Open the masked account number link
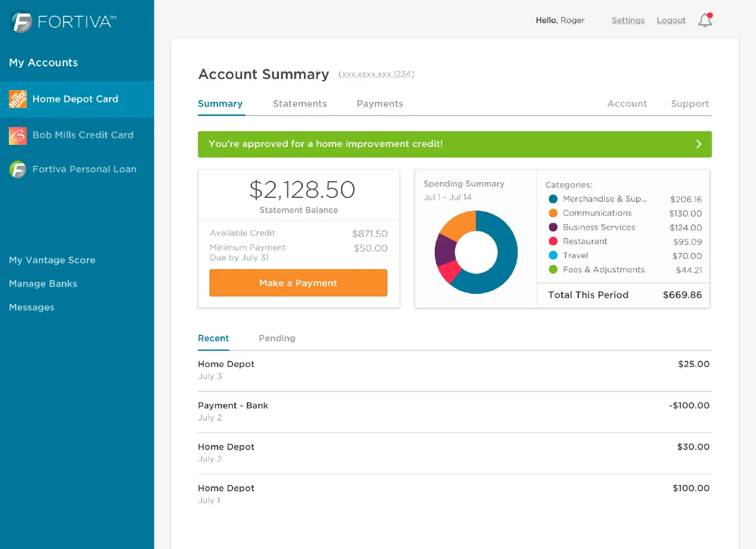This screenshot has width=756, height=549. tap(377, 73)
